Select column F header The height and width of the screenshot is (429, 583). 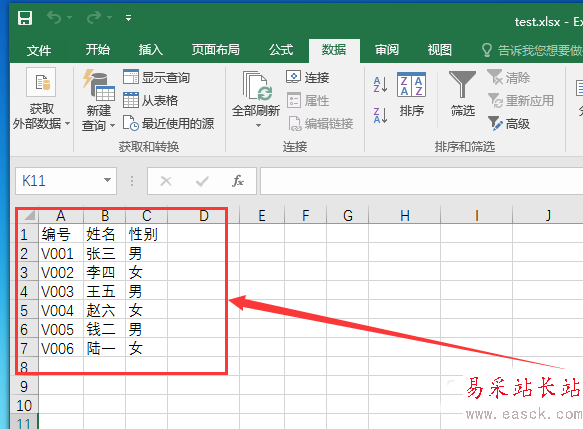305,215
